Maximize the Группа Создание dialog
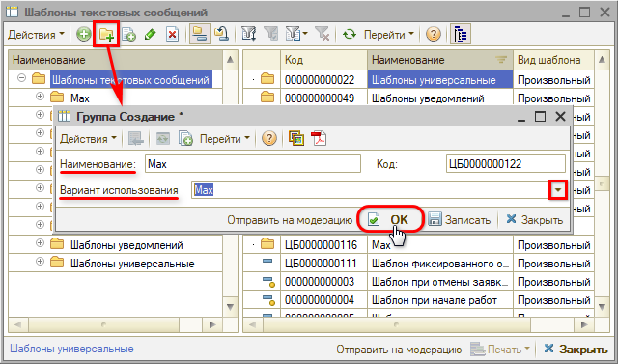 [540, 116]
